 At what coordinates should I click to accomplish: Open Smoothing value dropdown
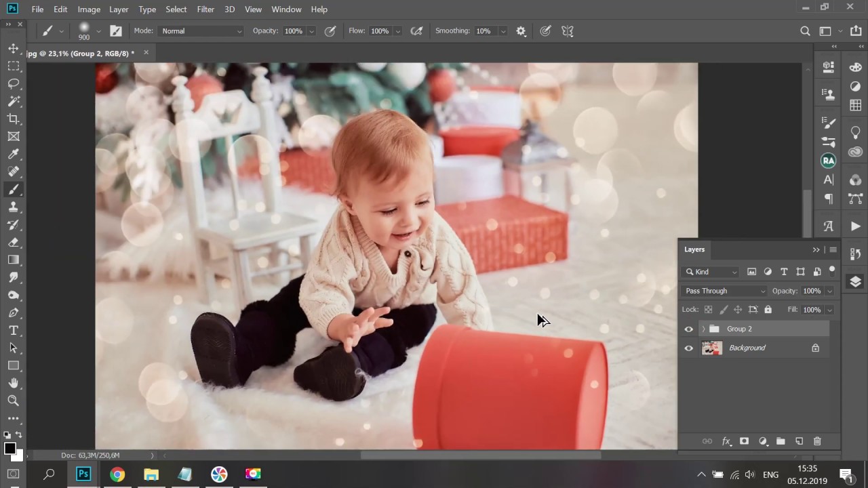(502, 31)
